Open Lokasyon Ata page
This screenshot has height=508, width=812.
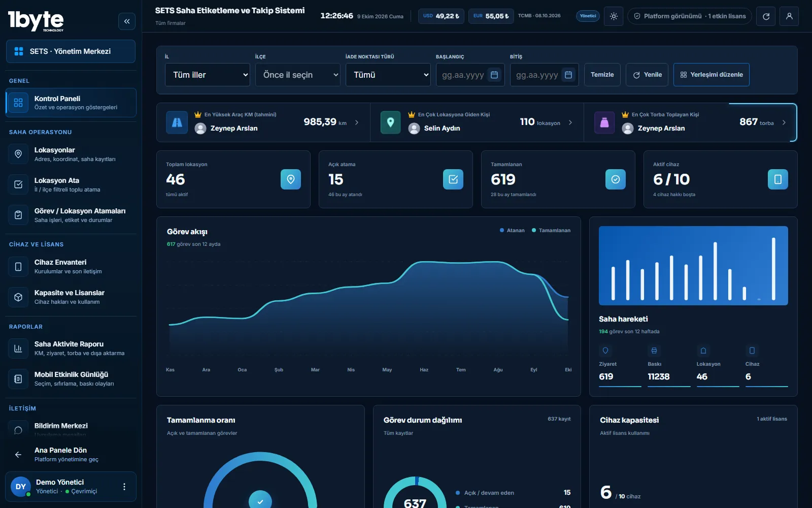click(71, 184)
